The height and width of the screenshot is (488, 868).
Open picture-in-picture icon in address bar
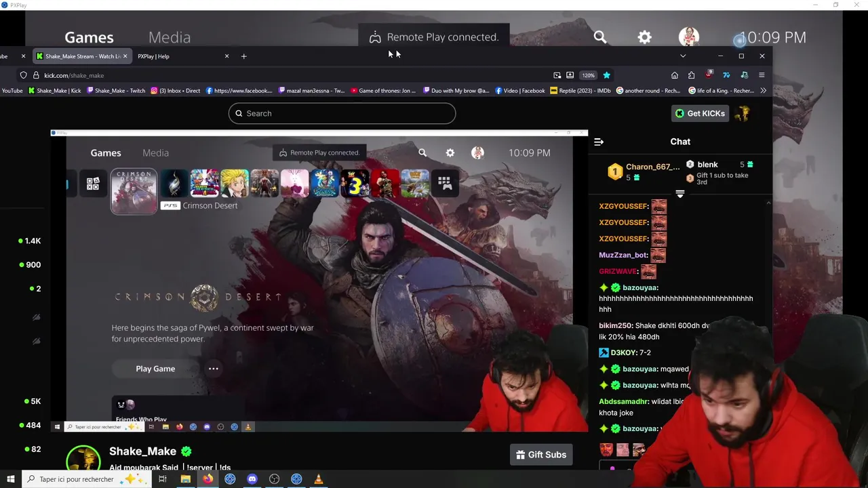tap(557, 75)
